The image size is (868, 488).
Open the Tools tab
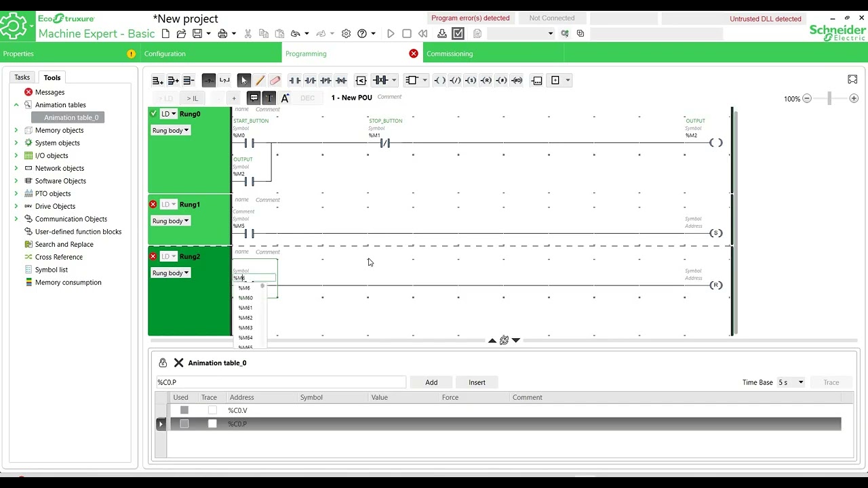click(x=52, y=77)
